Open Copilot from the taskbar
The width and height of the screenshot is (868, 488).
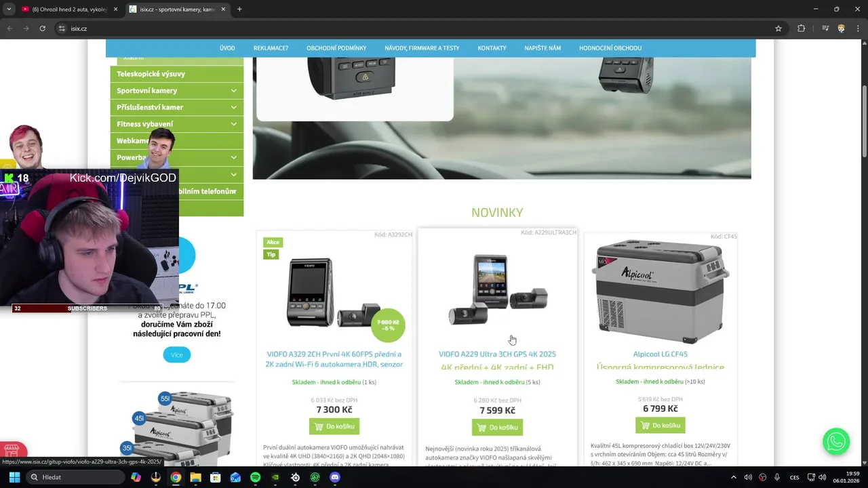[136, 477]
